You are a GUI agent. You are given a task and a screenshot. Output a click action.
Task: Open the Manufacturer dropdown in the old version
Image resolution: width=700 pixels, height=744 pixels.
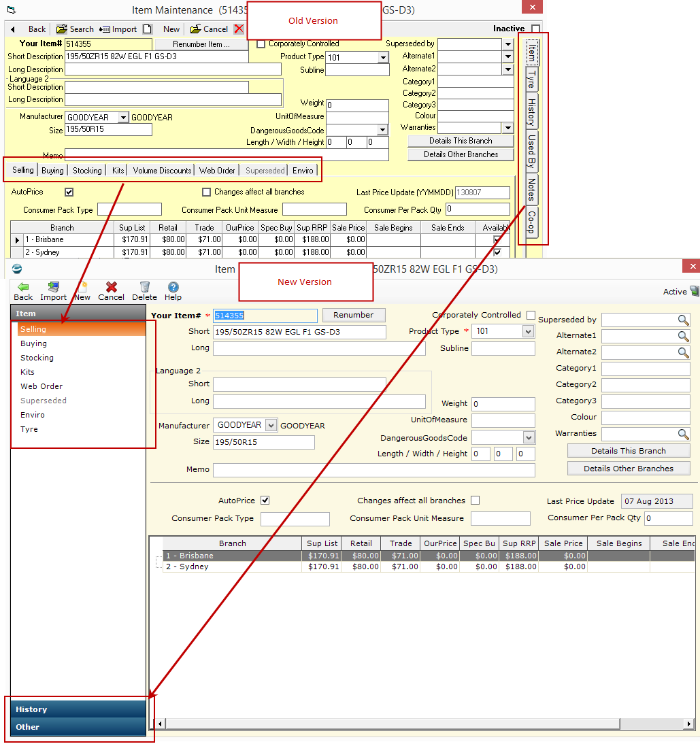[x=123, y=117]
